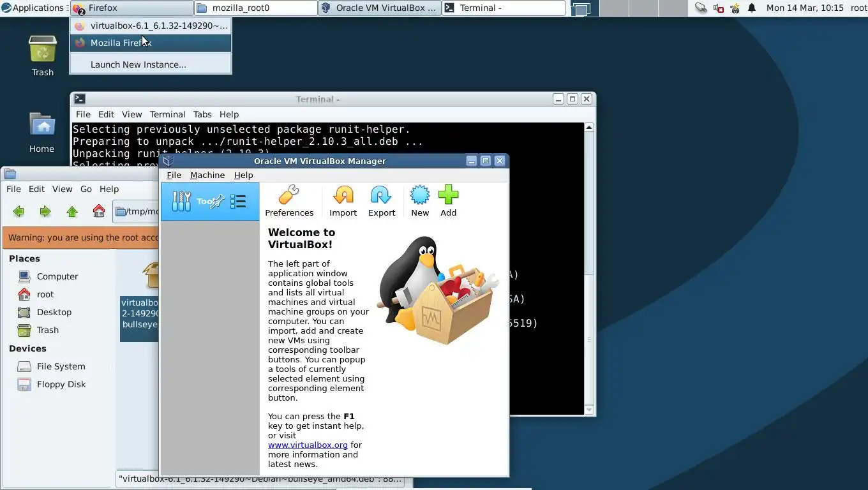
Task: Open the file manager File menu
Action: coord(13,189)
